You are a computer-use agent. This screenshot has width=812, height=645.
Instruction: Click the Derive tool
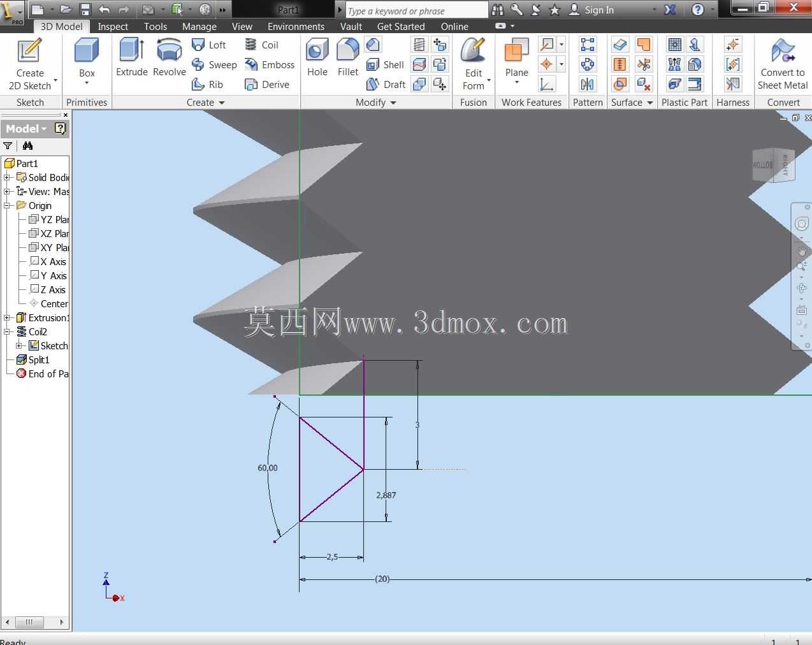pos(267,84)
